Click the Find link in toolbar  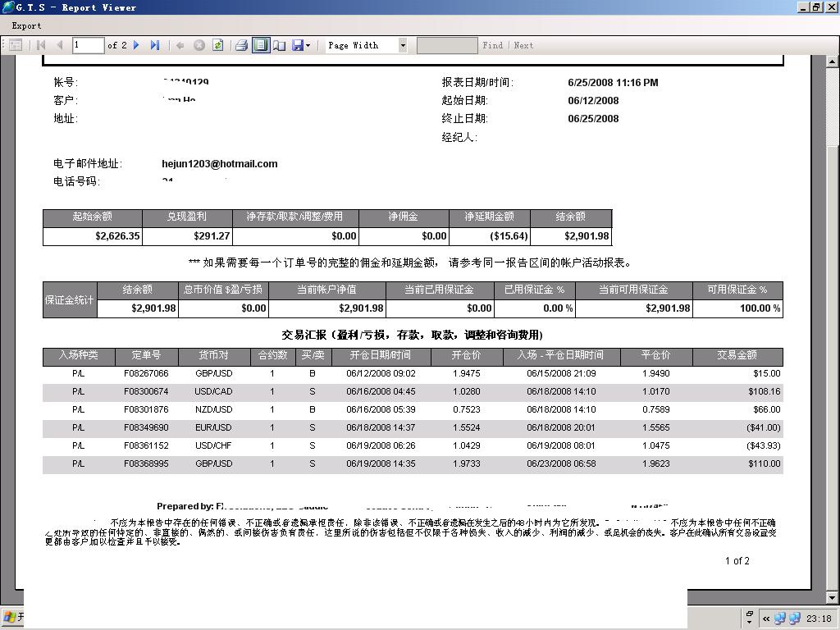(x=492, y=46)
